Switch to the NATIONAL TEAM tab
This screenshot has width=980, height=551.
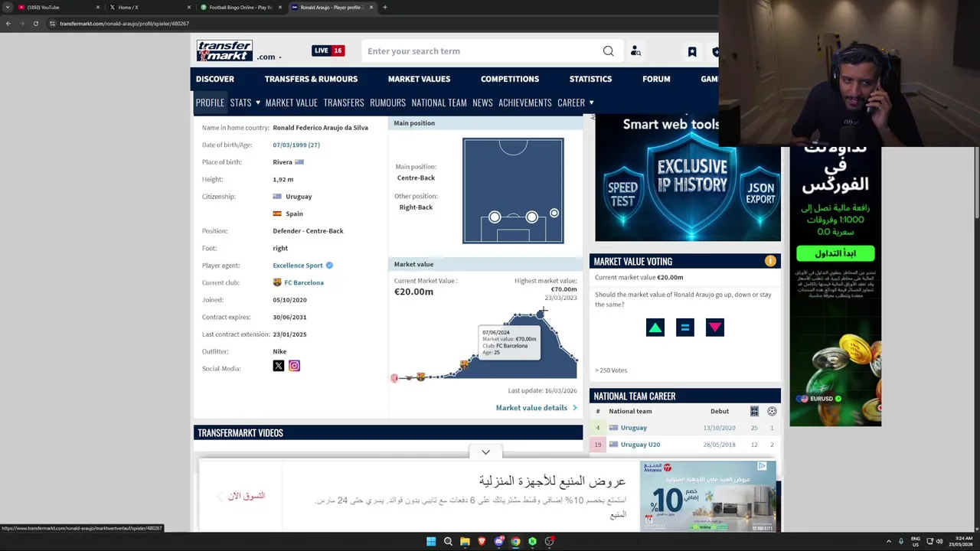pos(439,103)
